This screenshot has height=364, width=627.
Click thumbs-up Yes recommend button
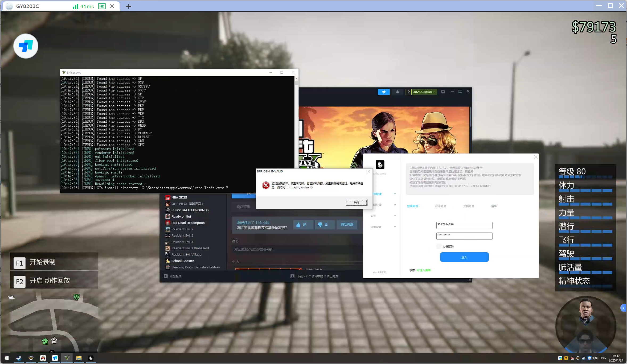(x=303, y=225)
